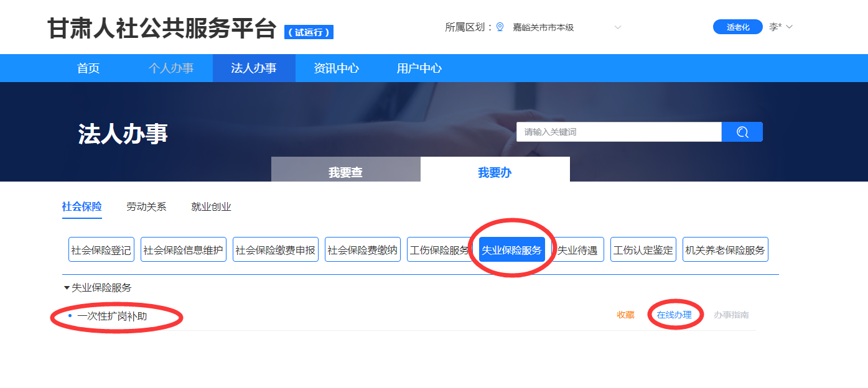Open the 办事指南 guide link

pos(731,315)
